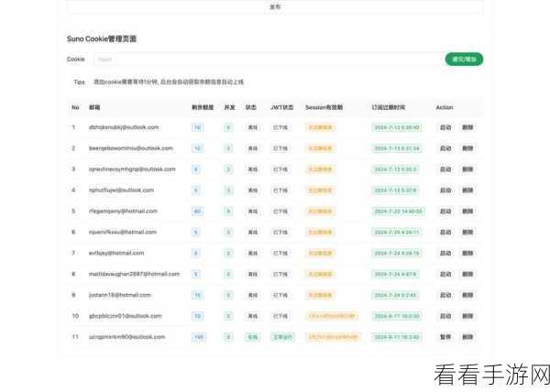Click the subscription expiry date in row 10
550x392 pixels.
pyautogui.click(x=397, y=316)
